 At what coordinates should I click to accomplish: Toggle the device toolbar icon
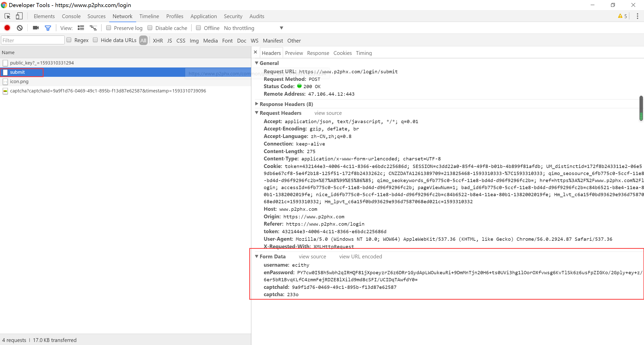[19, 16]
